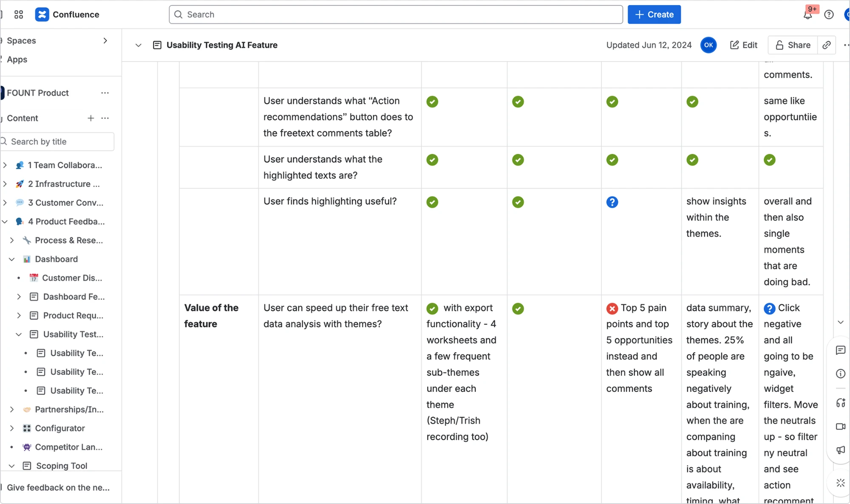The image size is (850, 504).
Task: Click the megaphone icon in right rail
Action: click(x=840, y=450)
